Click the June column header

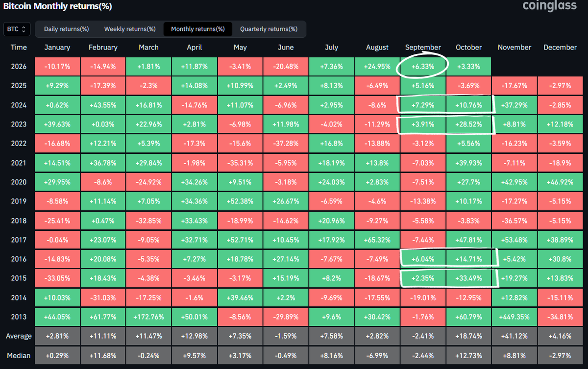pyautogui.click(x=286, y=48)
